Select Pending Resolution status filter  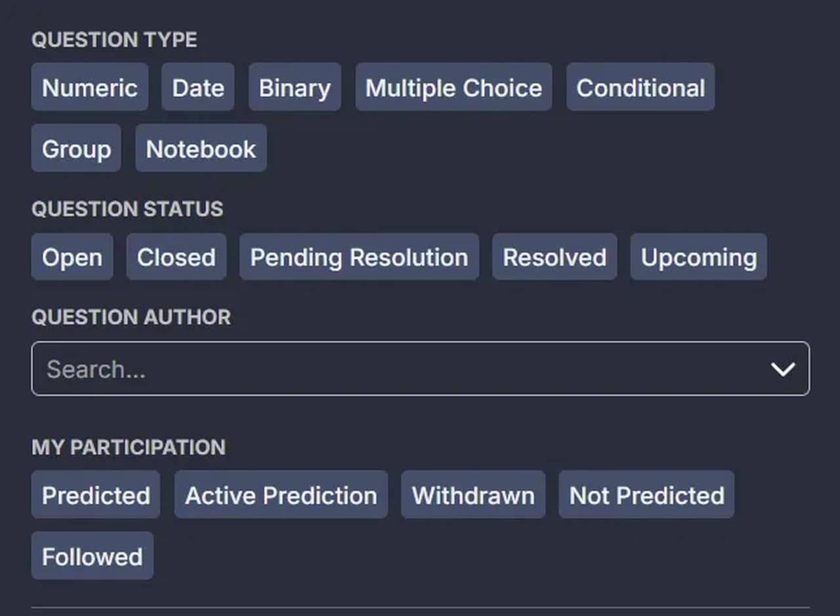click(x=358, y=257)
